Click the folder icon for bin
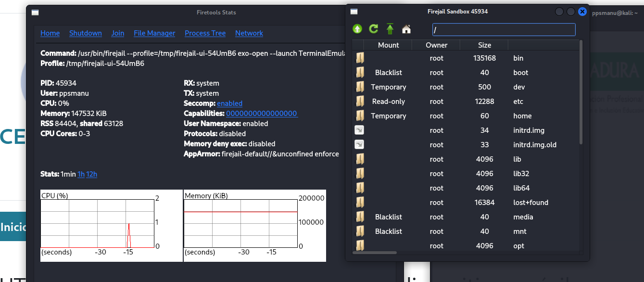This screenshot has width=644, height=282. [x=360, y=58]
